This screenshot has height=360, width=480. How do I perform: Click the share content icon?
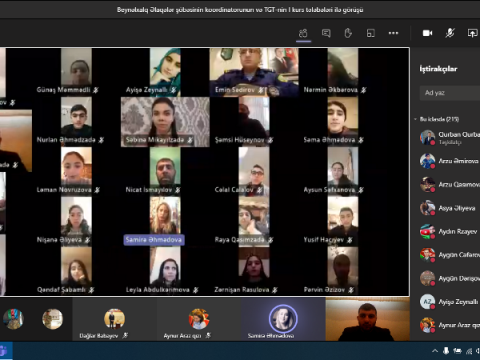coord(473,33)
